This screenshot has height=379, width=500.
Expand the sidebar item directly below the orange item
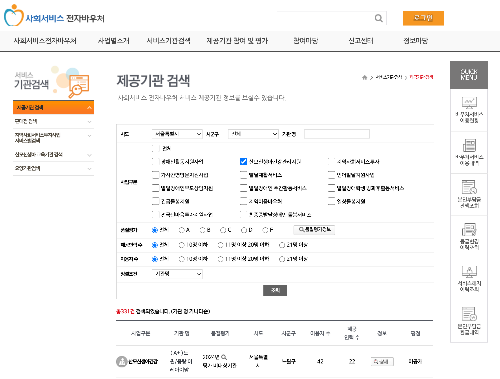[89, 122]
